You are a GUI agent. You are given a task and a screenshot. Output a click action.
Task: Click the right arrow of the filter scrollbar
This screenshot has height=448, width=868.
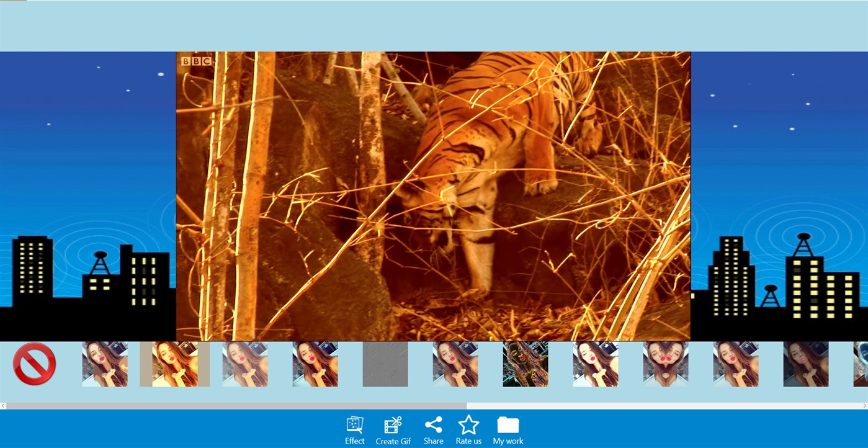pos(864,406)
